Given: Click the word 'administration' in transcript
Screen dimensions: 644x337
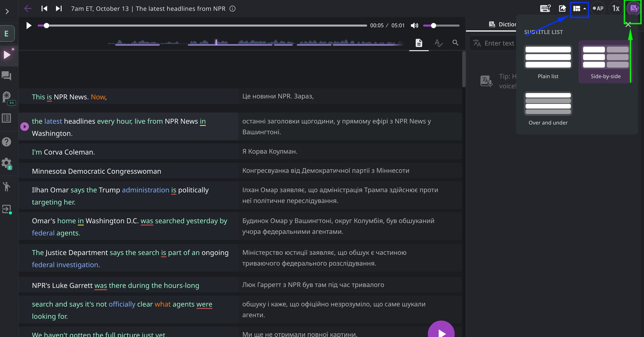Looking at the screenshot, I should pos(146,190).
